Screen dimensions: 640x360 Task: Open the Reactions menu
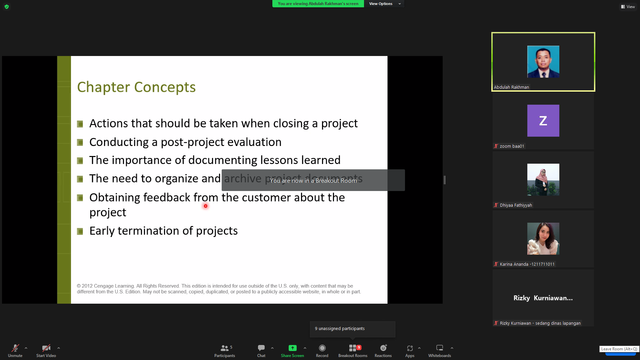[383, 350]
